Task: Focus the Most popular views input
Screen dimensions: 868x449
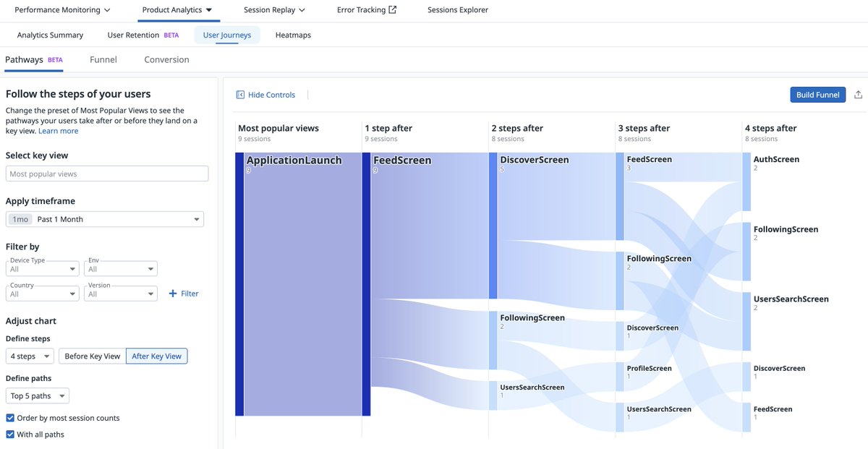Action: point(107,174)
